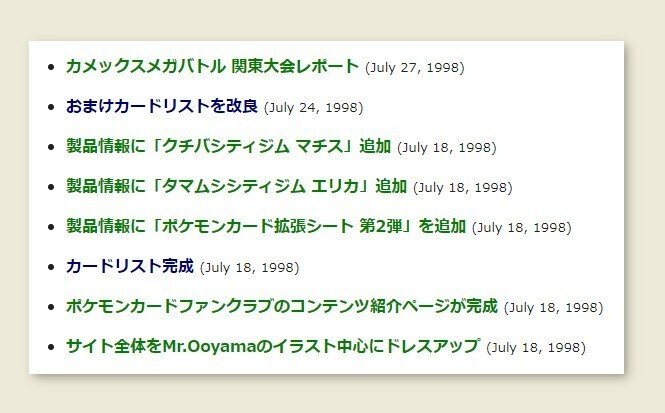665x413 pixels.
Task: Click the July 24, 1998 date text
Action: [x=313, y=108]
